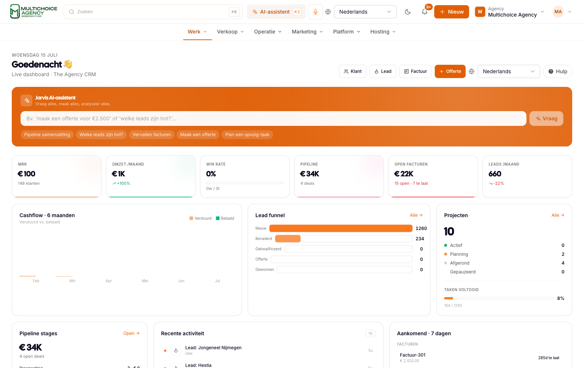Click the Taken voltooid progress bar

499,298
